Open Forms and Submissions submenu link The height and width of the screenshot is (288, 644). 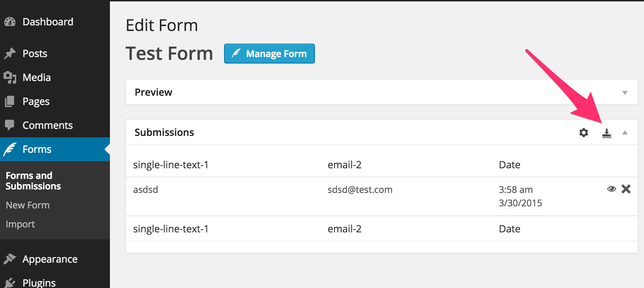point(33,181)
